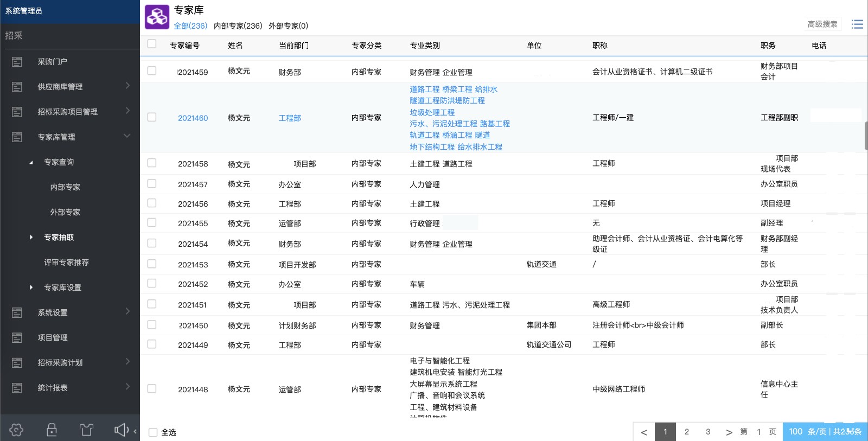Screen dimensions: 868x441
Task: Check the row for expert 2021460
Action: point(152,117)
